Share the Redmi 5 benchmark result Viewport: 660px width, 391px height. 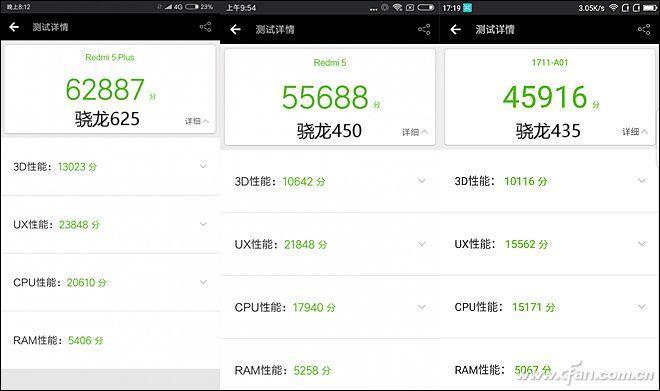pos(424,29)
